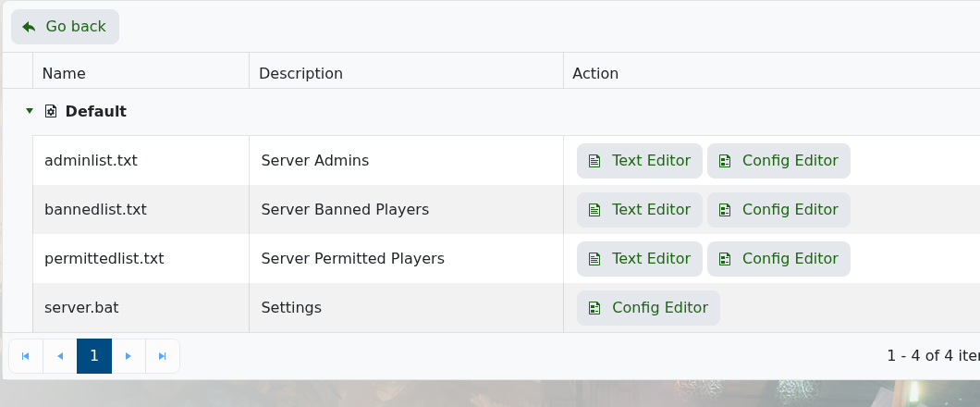Screen dimensions: 980x407
Task: Select the bannedlist.txt file name
Action: (95, 209)
